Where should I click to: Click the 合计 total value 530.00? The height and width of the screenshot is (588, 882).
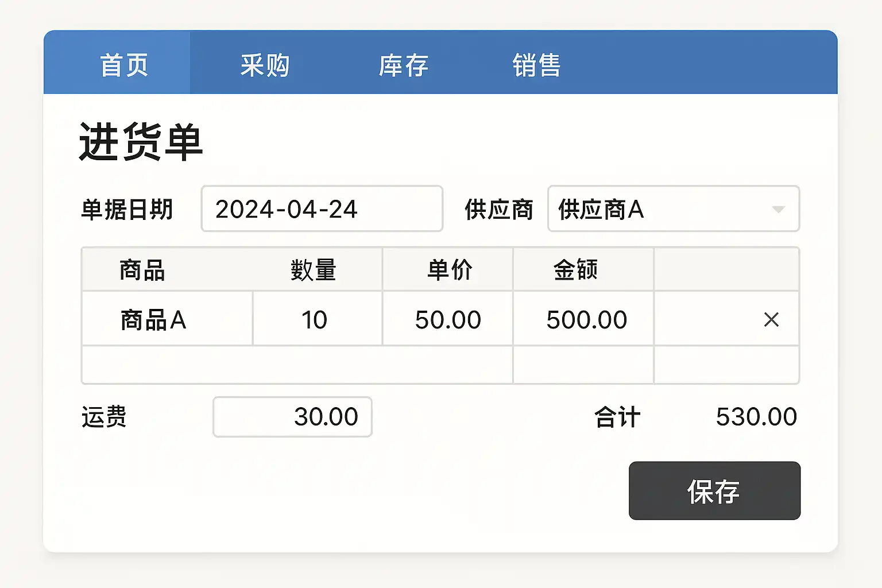(x=756, y=417)
